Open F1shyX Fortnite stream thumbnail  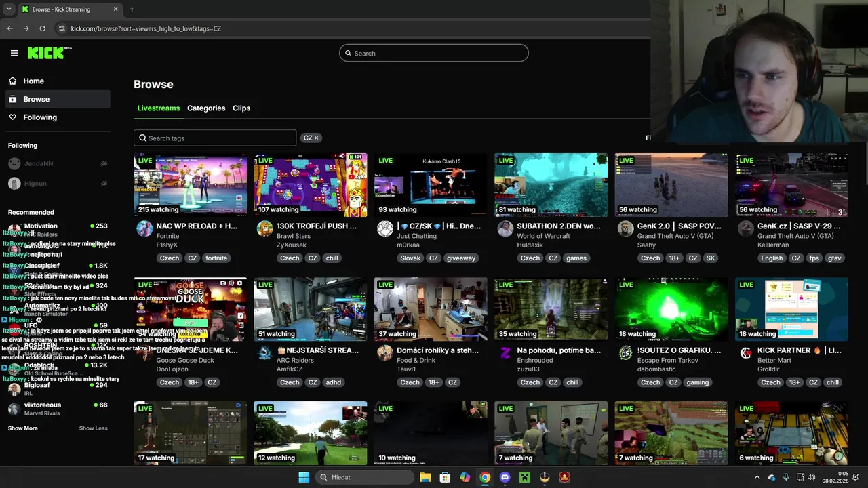point(191,184)
